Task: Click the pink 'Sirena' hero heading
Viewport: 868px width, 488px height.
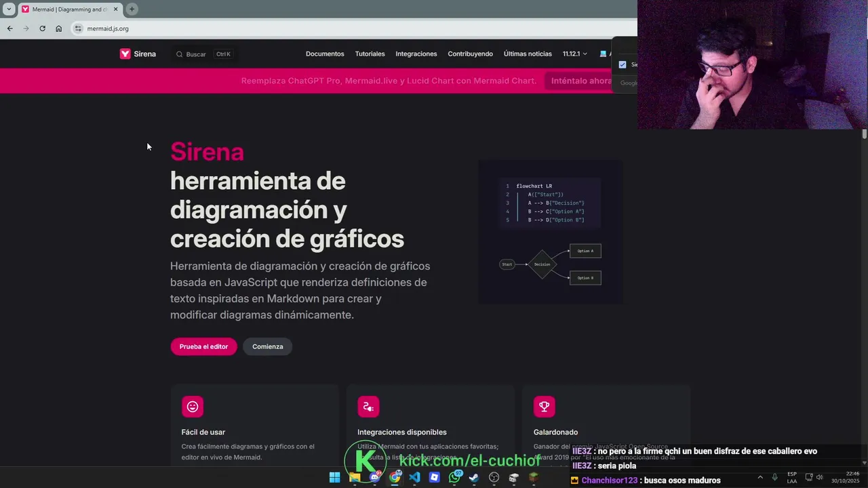Action: coord(207,152)
